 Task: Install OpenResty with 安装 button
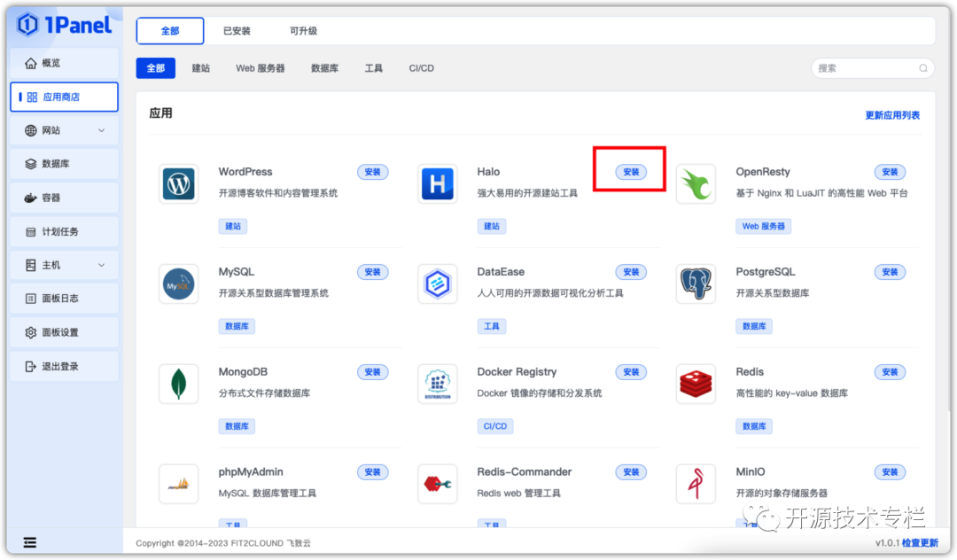[890, 172]
